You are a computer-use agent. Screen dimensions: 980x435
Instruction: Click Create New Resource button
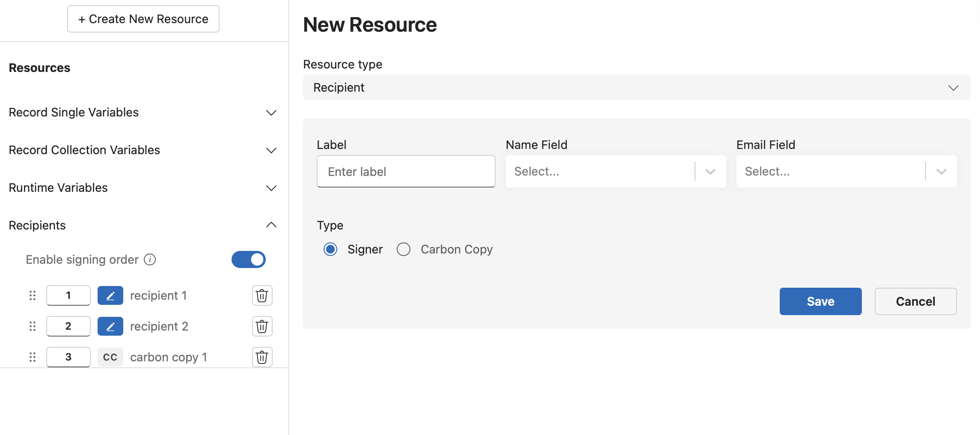click(143, 19)
